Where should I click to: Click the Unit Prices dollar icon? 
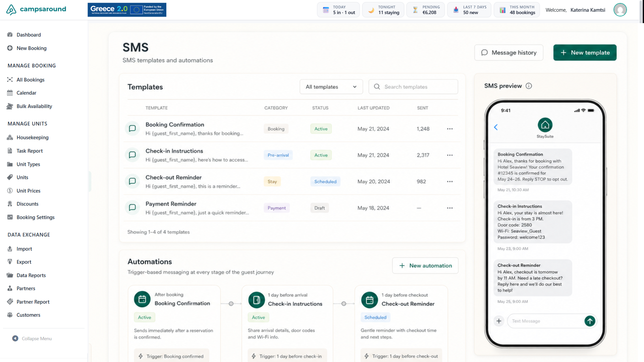tap(10, 191)
